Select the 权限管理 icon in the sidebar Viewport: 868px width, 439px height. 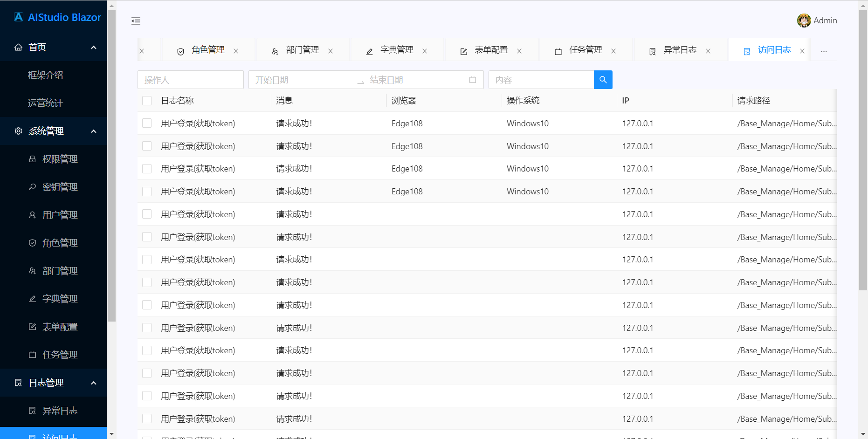32,158
